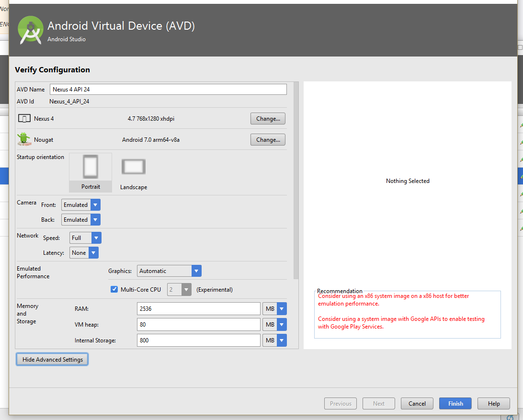Click the 4.7 768x1280 xhdpi text
Screen dimensions: 523x420
tap(151, 118)
